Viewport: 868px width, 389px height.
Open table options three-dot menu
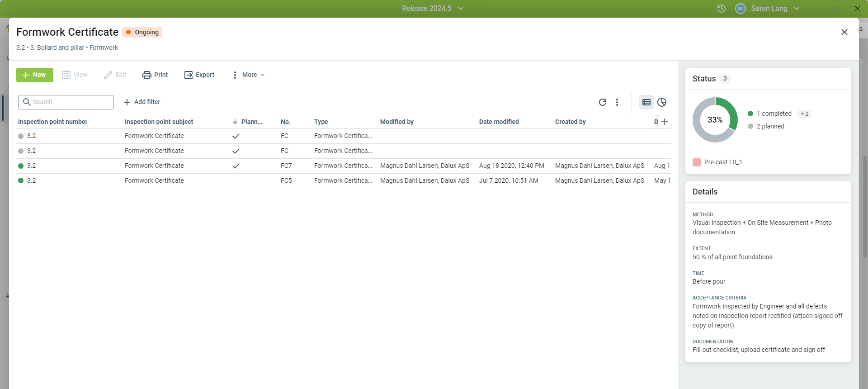pyautogui.click(x=617, y=102)
